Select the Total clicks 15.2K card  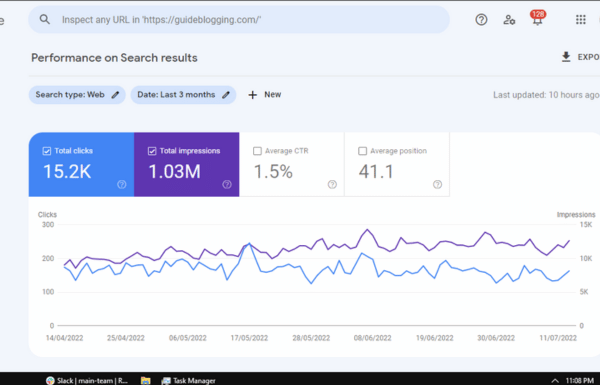point(81,165)
